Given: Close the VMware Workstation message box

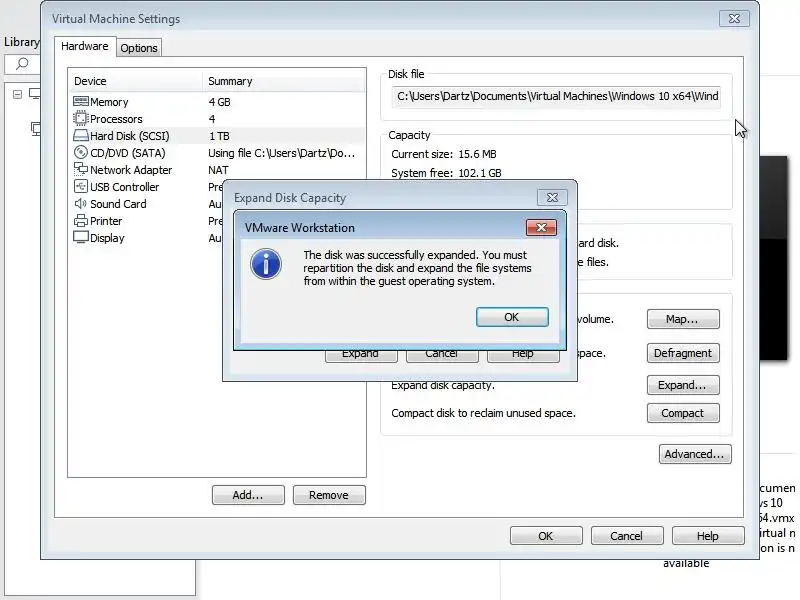Looking at the screenshot, I should click(x=541, y=228).
